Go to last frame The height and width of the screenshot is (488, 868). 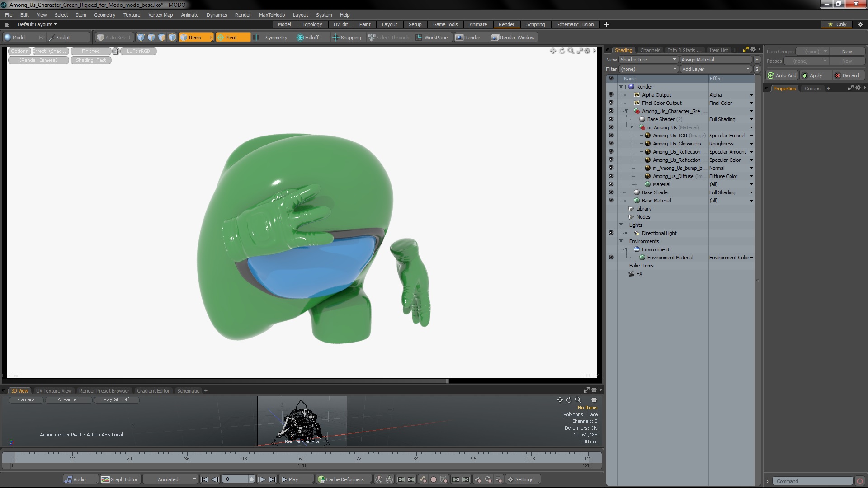tap(272, 479)
